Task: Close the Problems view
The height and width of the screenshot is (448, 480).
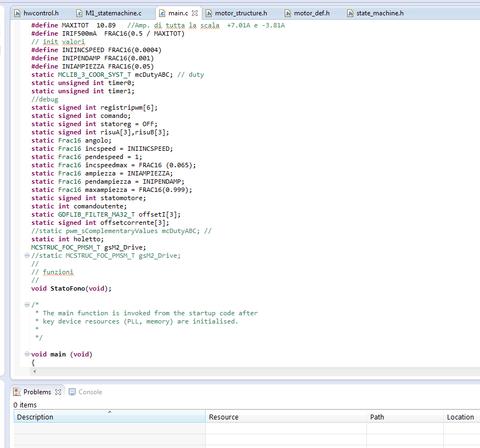Action: (58, 392)
